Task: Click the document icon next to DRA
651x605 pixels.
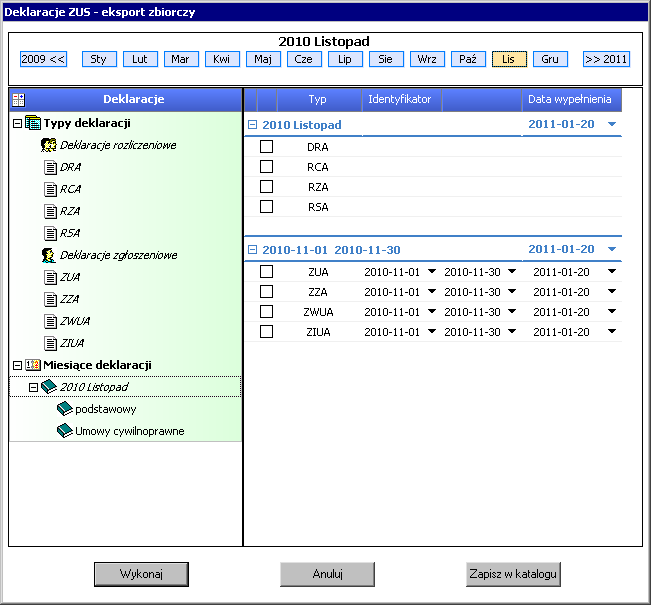Action: [x=50, y=167]
